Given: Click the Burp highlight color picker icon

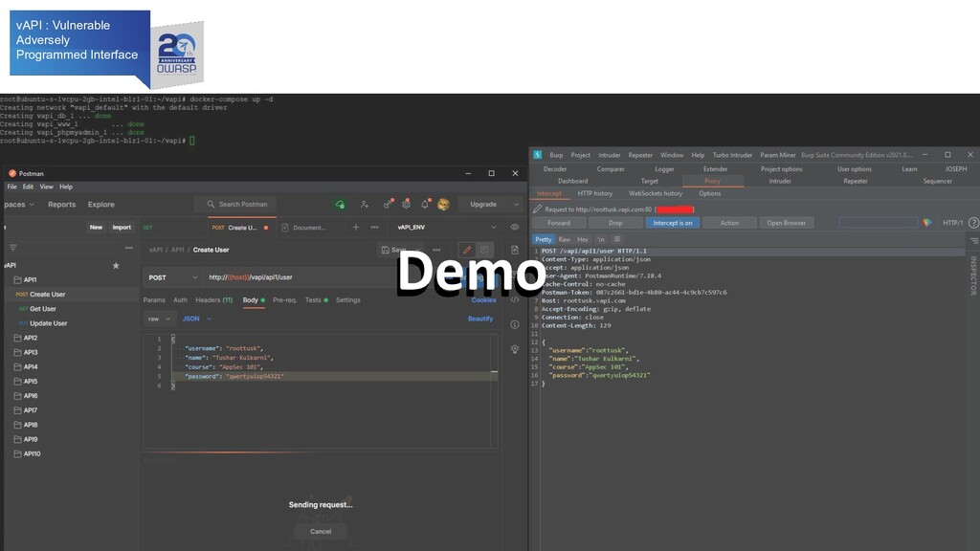Looking at the screenshot, I should click(926, 223).
